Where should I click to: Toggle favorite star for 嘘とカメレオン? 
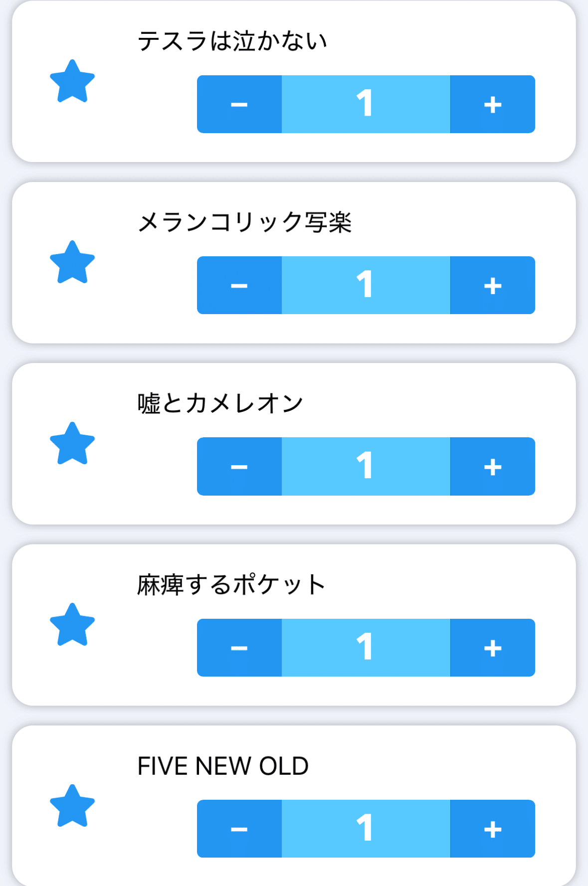[72, 444]
